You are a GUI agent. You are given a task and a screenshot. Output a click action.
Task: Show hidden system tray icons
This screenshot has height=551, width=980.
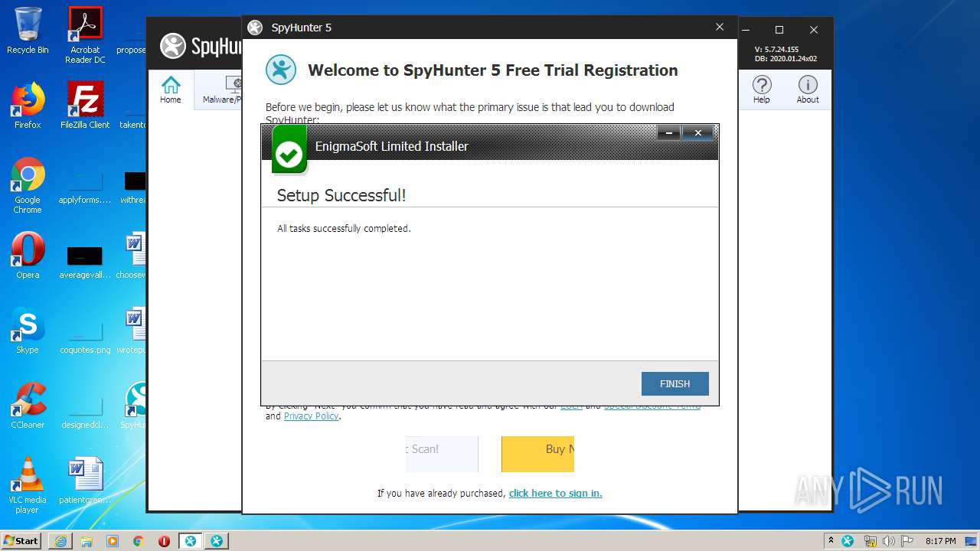click(831, 541)
